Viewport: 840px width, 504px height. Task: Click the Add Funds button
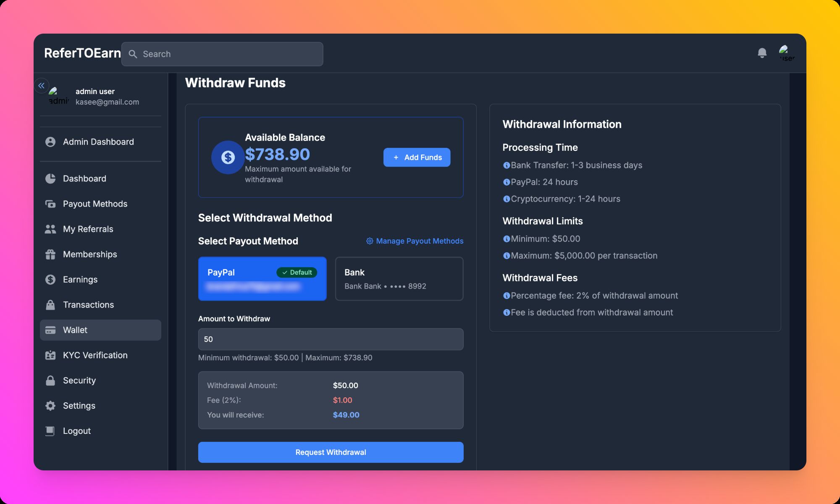(417, 157)
